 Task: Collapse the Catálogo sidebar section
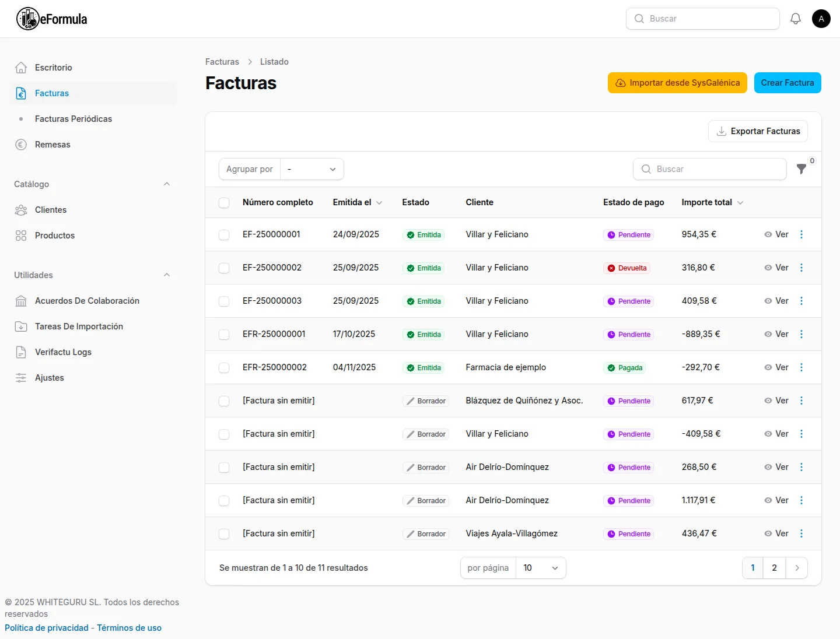167,184
